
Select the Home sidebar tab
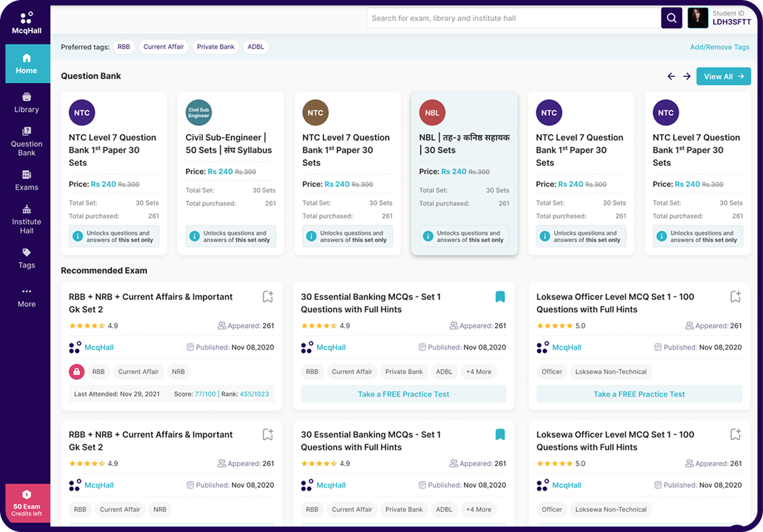point(27,64)
